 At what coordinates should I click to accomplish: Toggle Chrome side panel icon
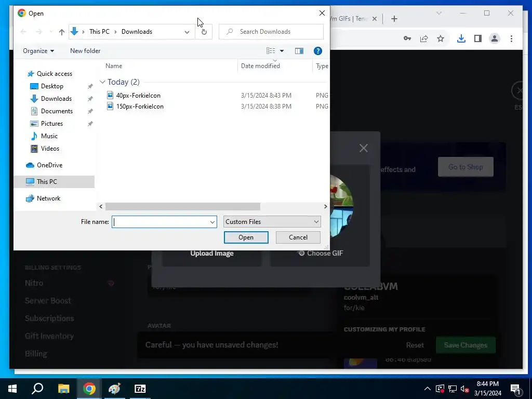(x=478, y=38)
